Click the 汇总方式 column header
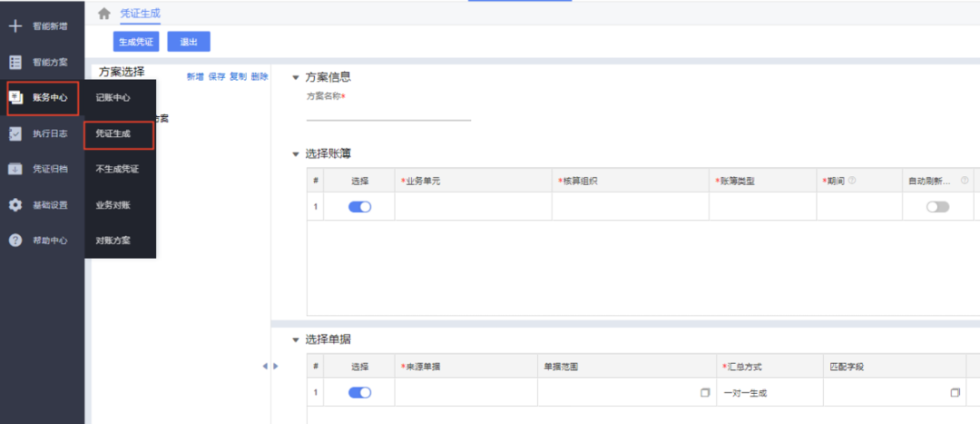 point(769,366)
